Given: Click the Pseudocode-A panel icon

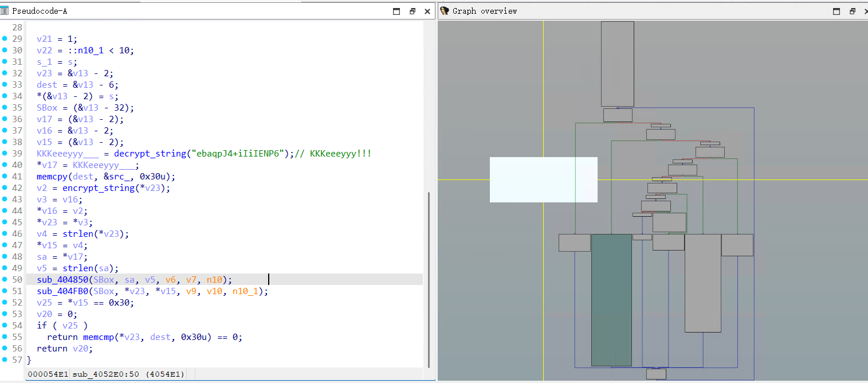Looking at the screenshot, I should click(5, 11).
